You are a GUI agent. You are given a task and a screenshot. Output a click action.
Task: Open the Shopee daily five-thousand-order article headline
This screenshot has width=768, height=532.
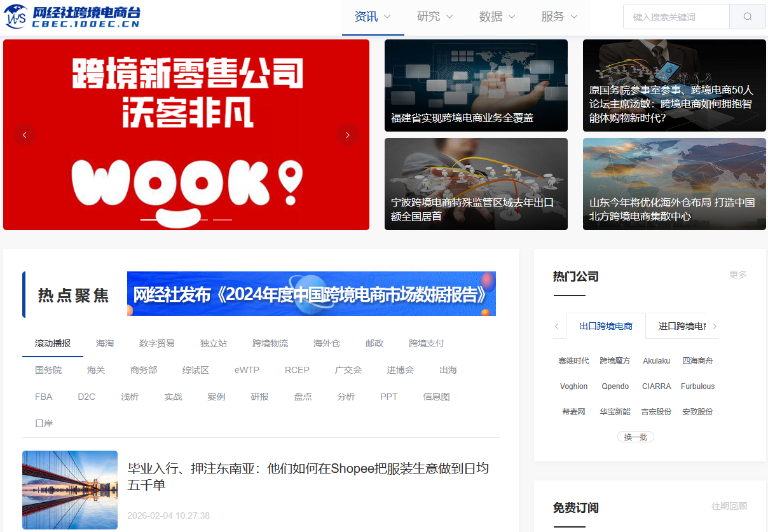(x=309, y=475)
